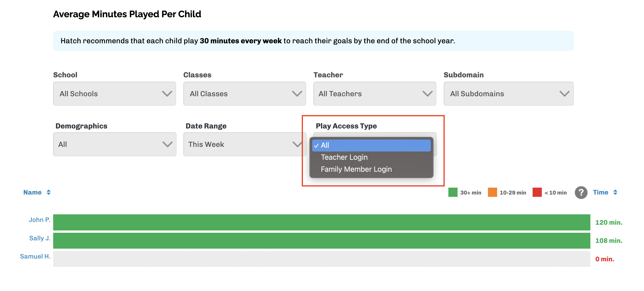The image size is (644, 291).
Task: Expand the All Subdomains dropdown
Action: [508, 93]
